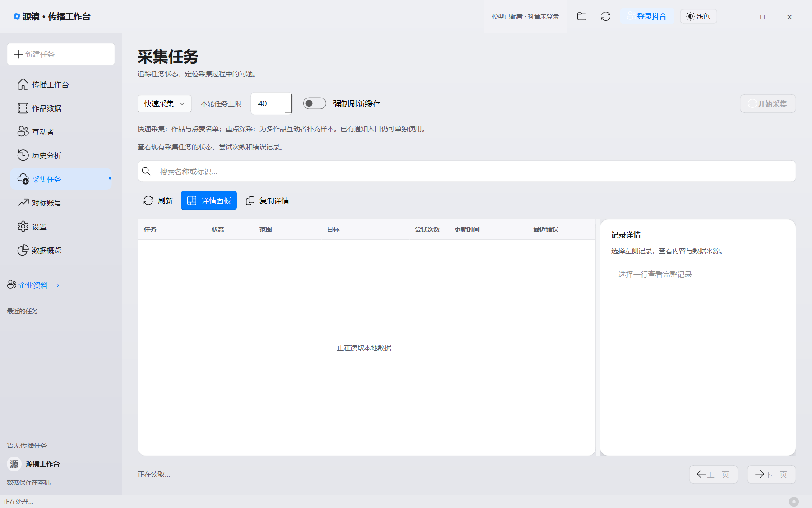This screenshot has height=508, width=812.
Task: Click the 最近的任务 label
Action: pos(22,311)
